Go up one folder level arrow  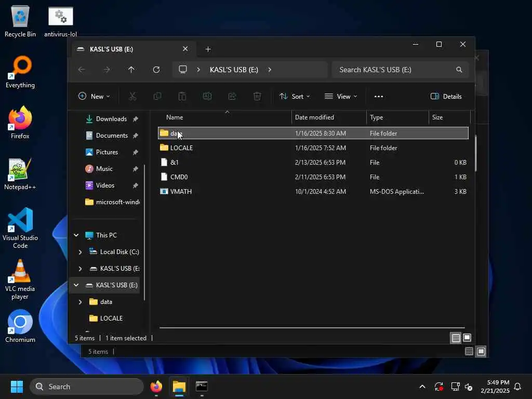131,70
